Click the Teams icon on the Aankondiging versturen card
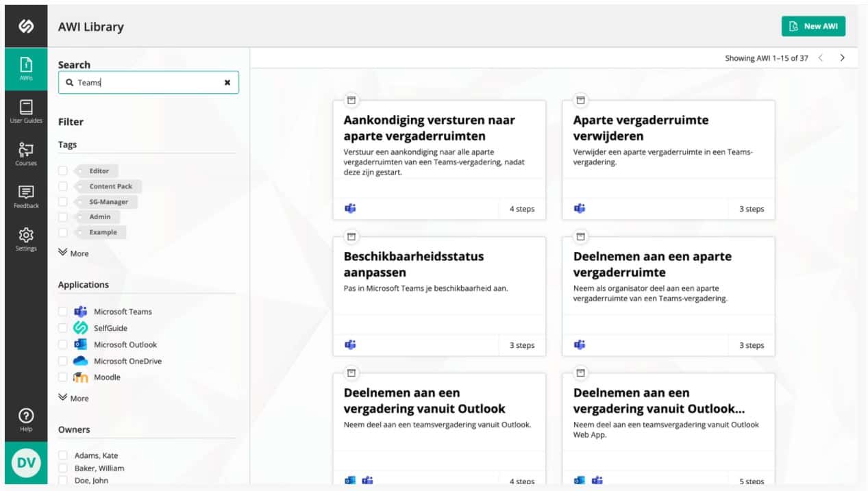This screenshot has width=868, height=491. point(350,208)
